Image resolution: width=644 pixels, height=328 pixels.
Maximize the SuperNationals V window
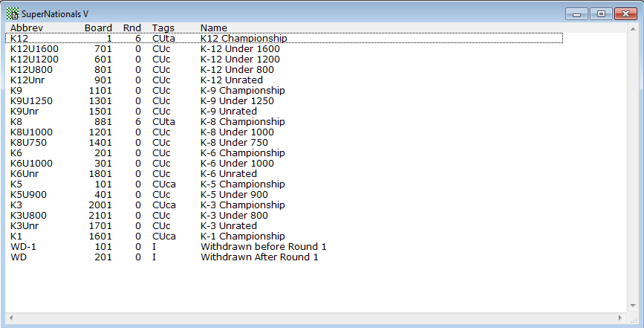600,14
